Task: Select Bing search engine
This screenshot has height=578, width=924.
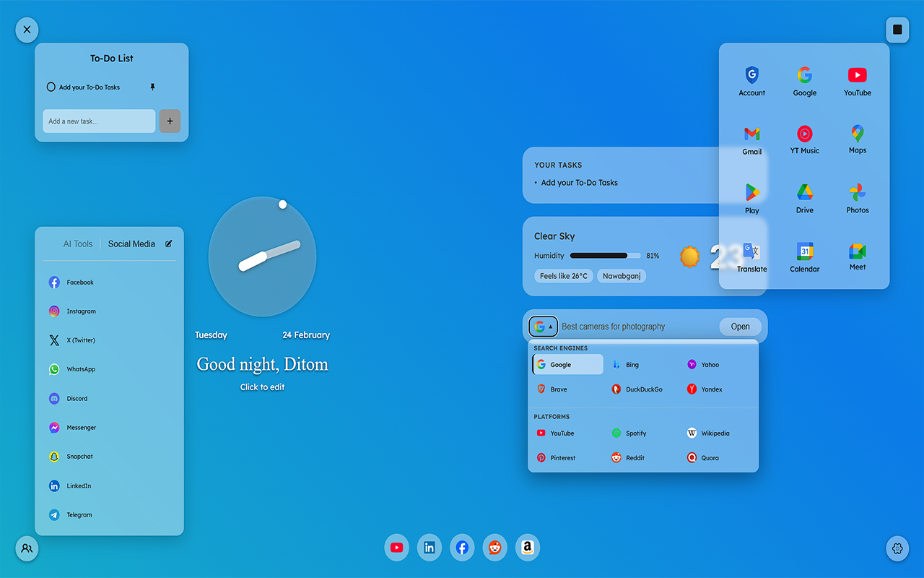Action: point(644,365)
